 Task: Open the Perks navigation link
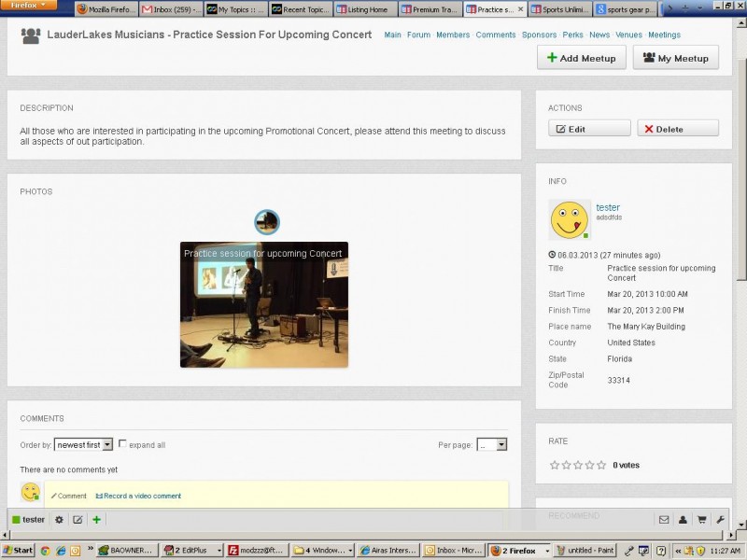tap(572, 35)
